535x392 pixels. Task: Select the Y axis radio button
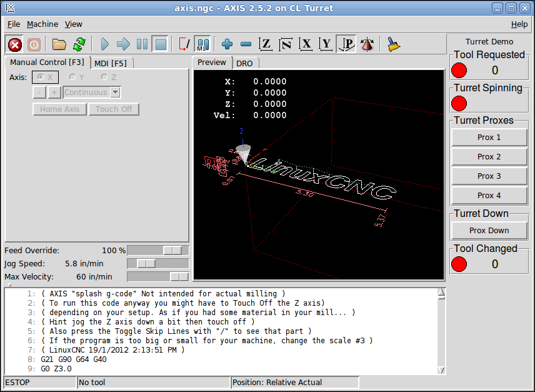click(x=76, y=77)
